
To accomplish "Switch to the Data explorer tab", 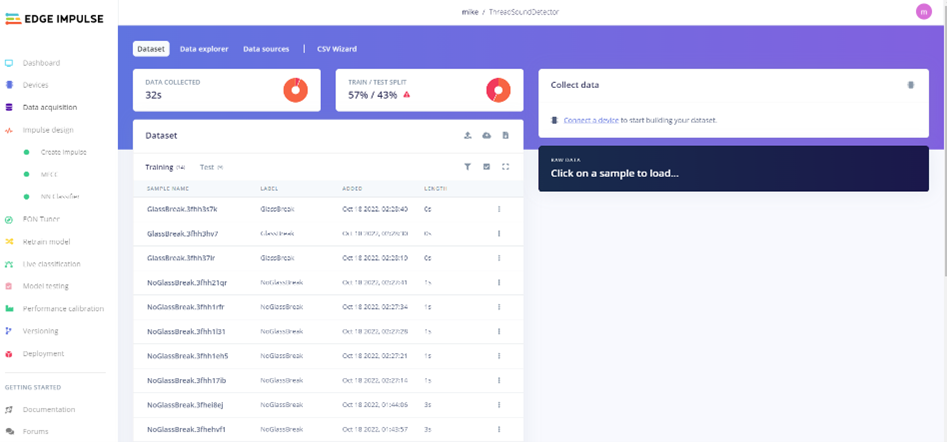I will point(204,48).
